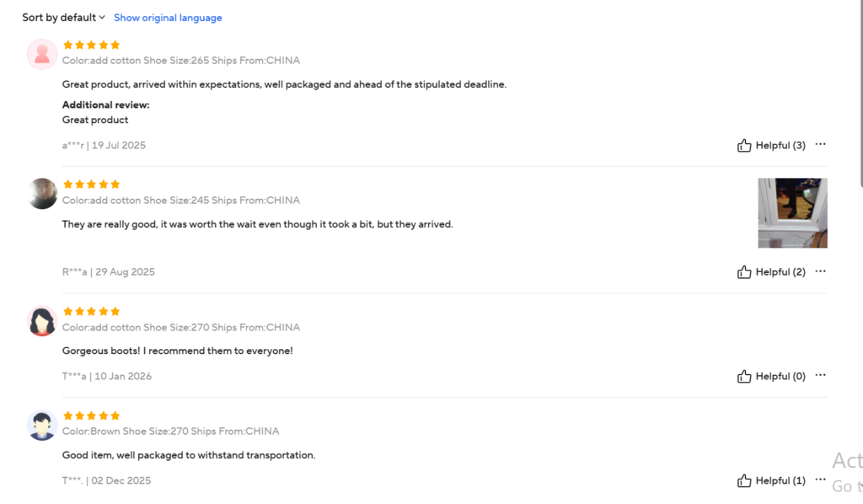
Task: Open more options for a***r's review
Action: pos(820,144)
